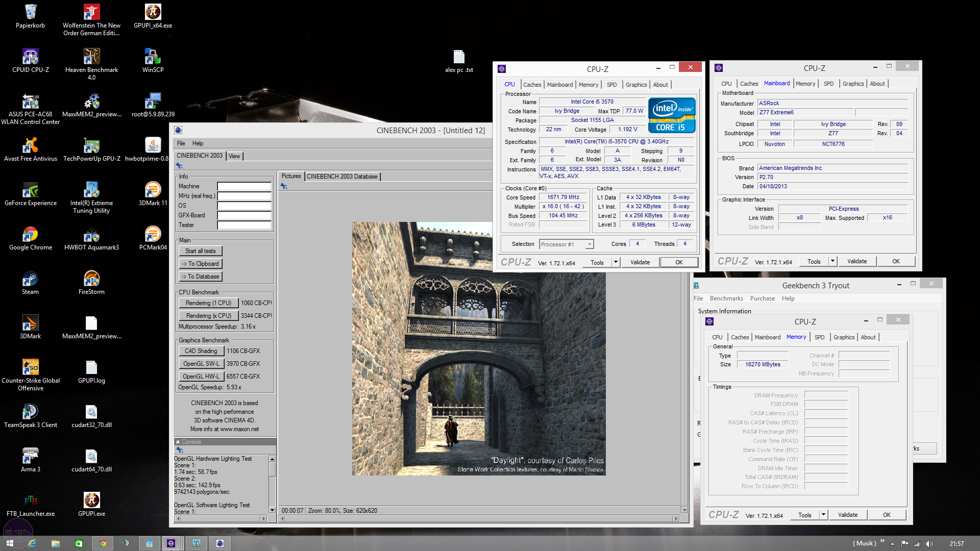Image resolution: width=980 pixels, height=551 pixels.
Task: Open the alex pc .txt file
Action: 459,61
